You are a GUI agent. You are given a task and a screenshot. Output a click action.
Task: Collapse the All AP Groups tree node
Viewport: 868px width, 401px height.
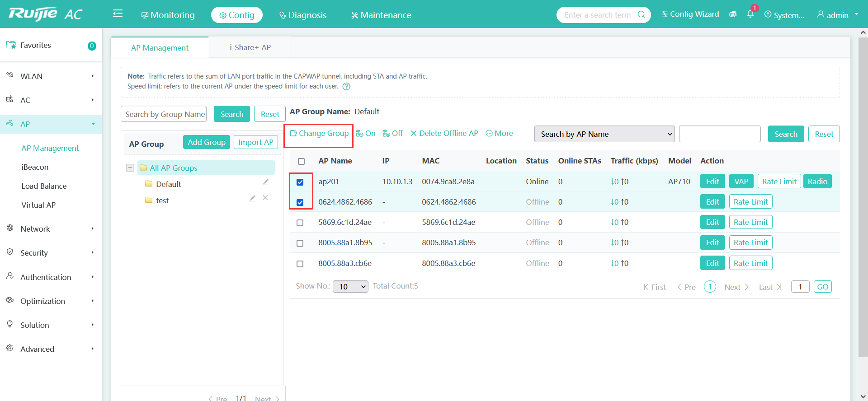[x=130, y=168]
